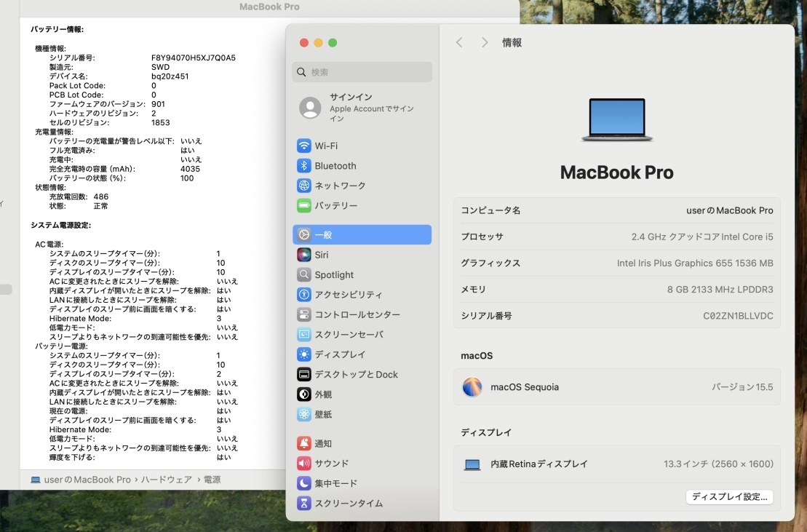Image resolution: width=807 pixels, height=532 pixels.
Task: Click the laptop icon in System Information path bar
Action: tap(36, 480)
